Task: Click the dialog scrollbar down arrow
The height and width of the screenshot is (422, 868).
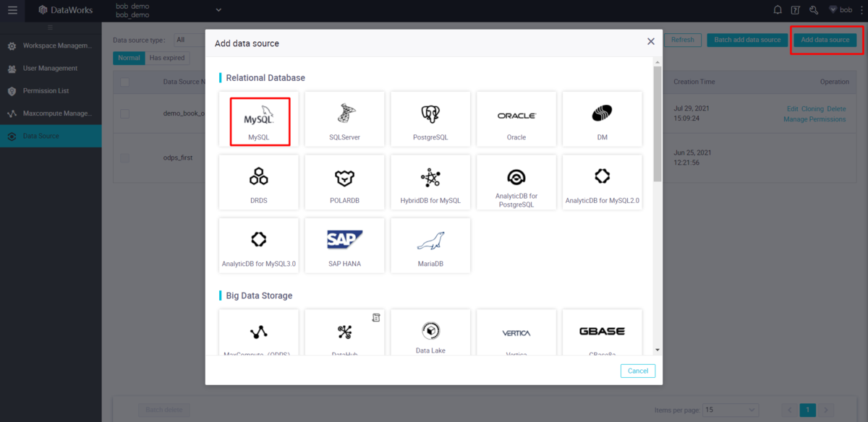Action: coord(657,350)
